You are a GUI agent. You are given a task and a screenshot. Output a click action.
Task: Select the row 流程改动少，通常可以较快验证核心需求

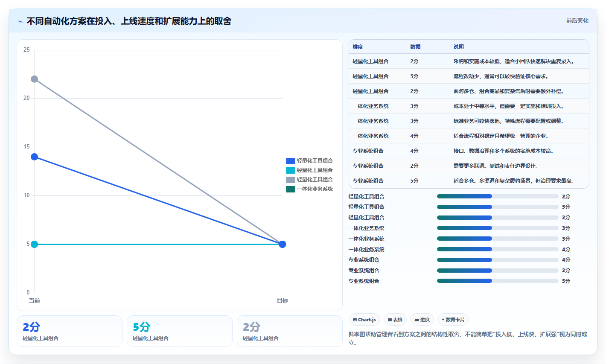[469, 76]
